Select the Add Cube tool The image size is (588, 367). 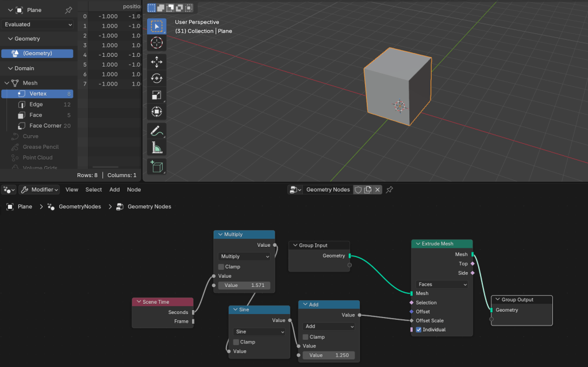coord(156,167)
